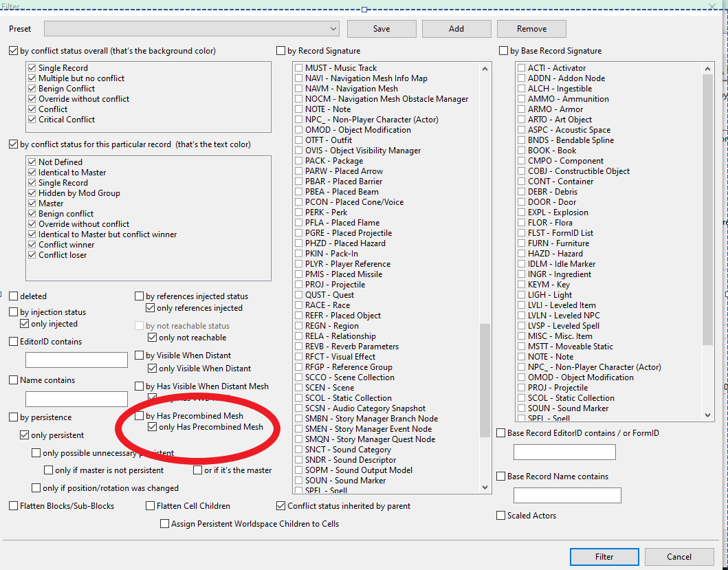Check Assign Persistent Worldspace Children to Cells

164,523
